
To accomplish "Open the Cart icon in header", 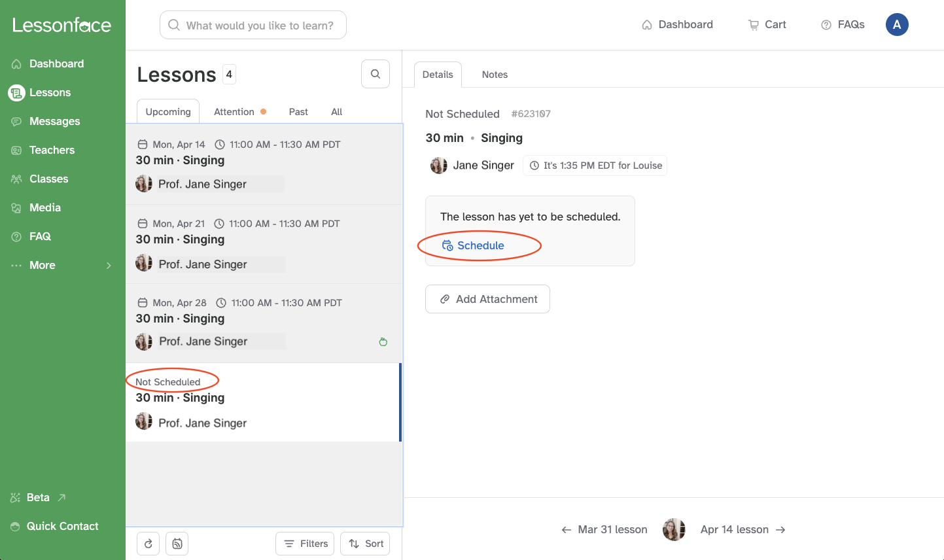I will click(x=767, y=25).
